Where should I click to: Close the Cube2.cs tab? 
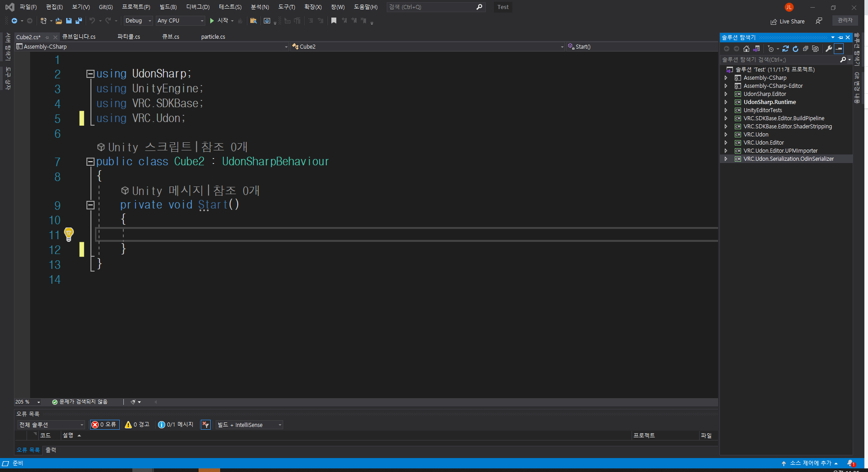pyautogui.click(x=55, y=37)
